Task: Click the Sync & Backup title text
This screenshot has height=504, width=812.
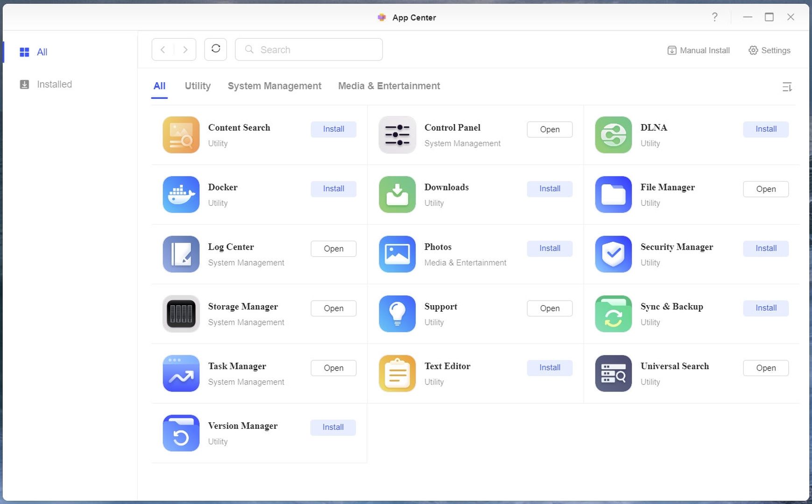Action: 672,307
